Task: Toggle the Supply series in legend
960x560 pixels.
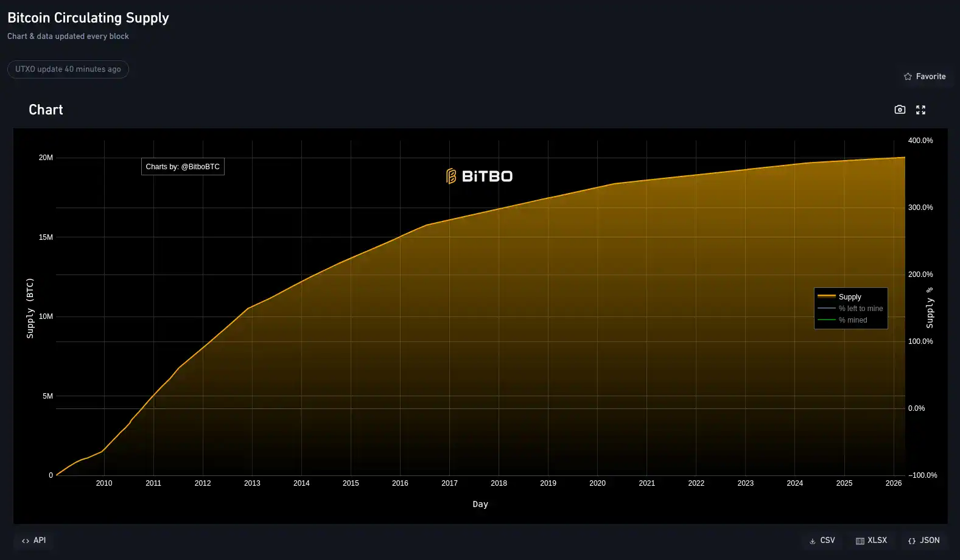Action: [850, 297]
